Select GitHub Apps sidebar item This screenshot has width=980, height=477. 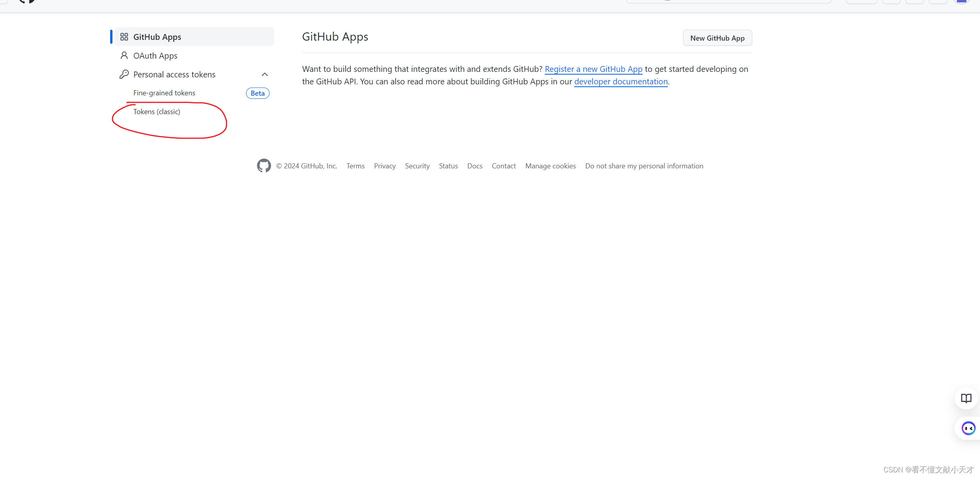[157, 37]
